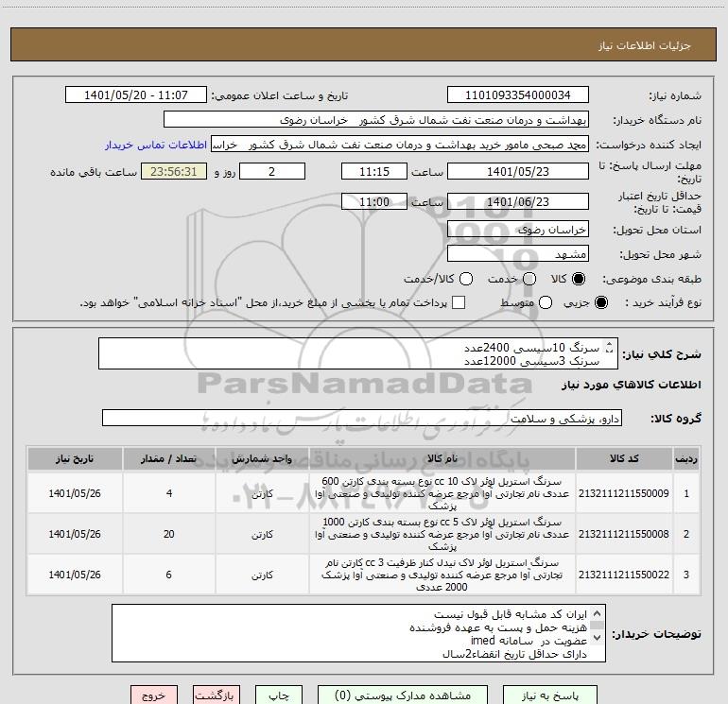Viewport: 728px width, 704px height.
Task: Click the 11:15 deadline time field
Action: click(374, 171)
